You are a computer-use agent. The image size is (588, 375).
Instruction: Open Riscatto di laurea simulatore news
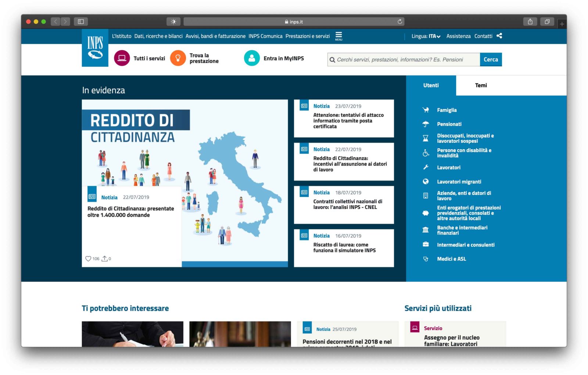coord(344,247)
